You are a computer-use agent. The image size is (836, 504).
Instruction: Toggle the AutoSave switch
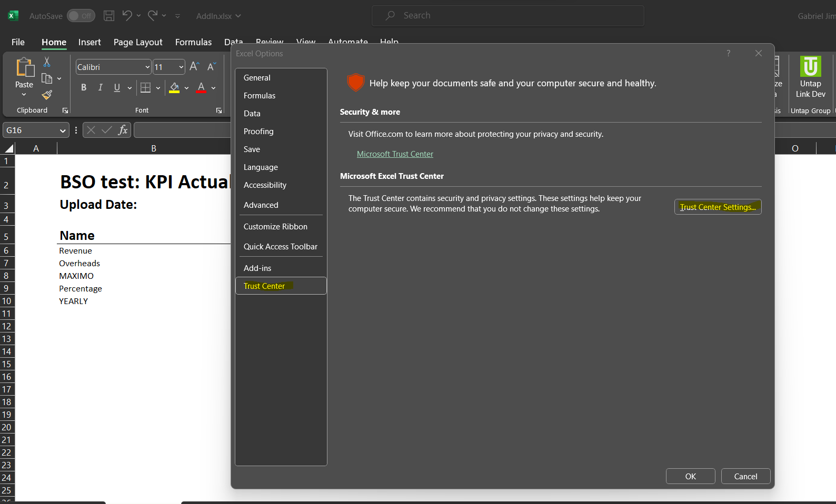(x=81, y=16)
